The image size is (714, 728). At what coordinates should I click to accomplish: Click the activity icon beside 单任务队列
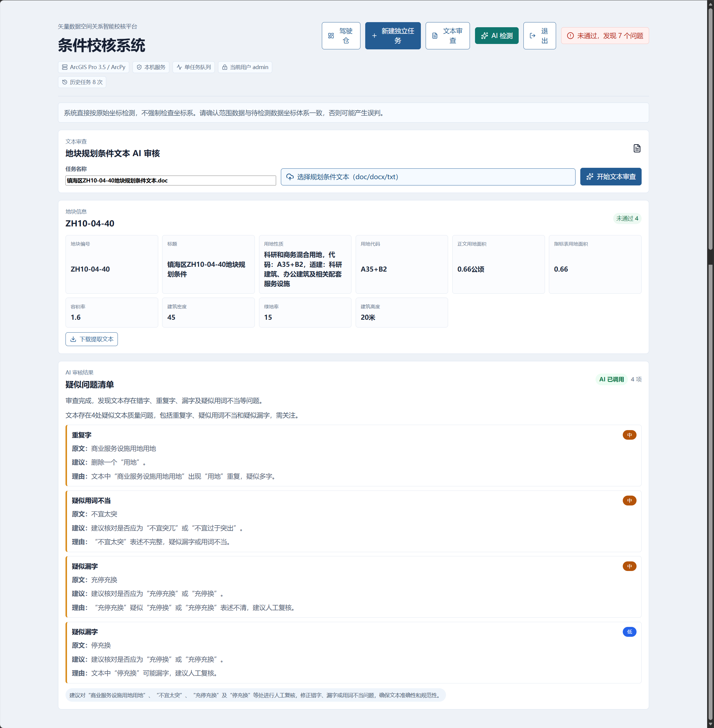(179, 67)
